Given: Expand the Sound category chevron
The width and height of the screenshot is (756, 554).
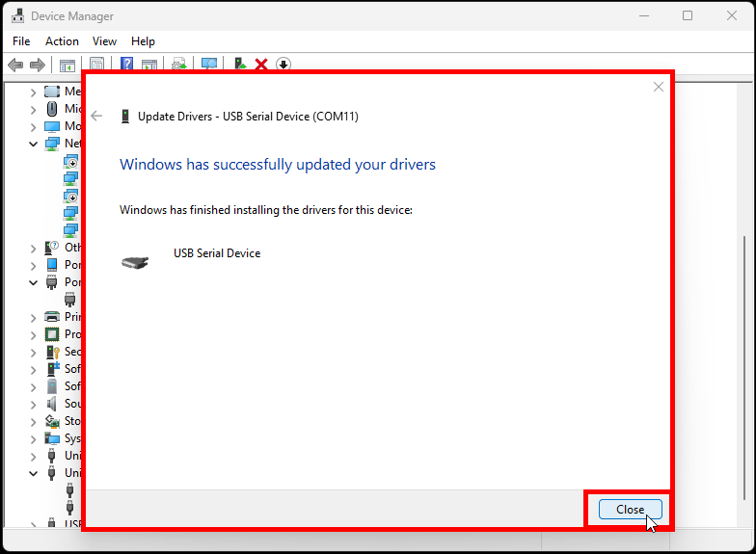Looking at the screenshot, I should pyautogui.click(x=33, y=405).
